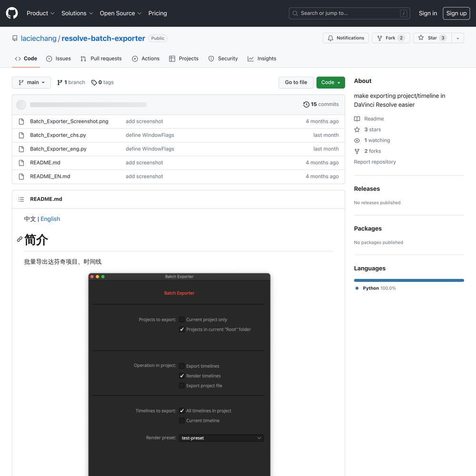Viewport: 476px width, 476px height.
Task: Open 'define WindowFlags' commit for Batch_Exporter_chs.py
Action: click(x=150, y=135)
